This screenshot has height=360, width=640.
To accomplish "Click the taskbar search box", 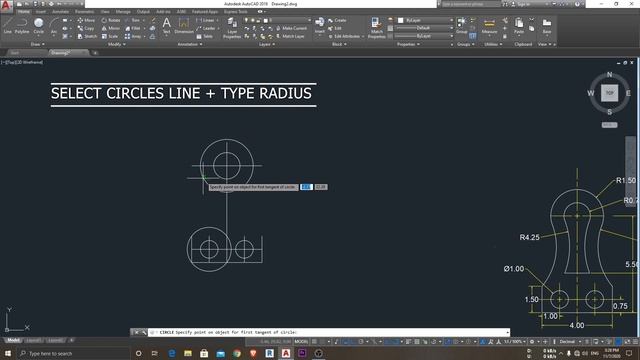I will coord(73,353).
